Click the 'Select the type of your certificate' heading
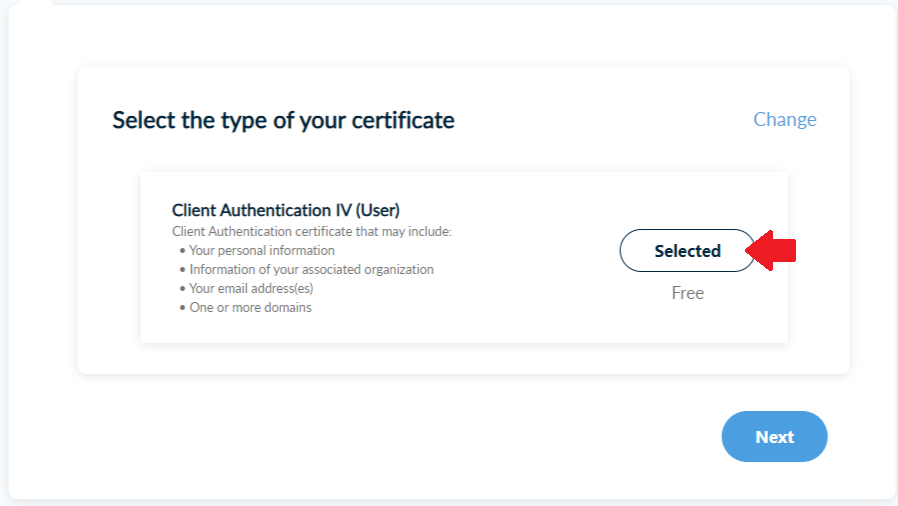Viewport: 898px width, 506px height. (x=283, y=120)
